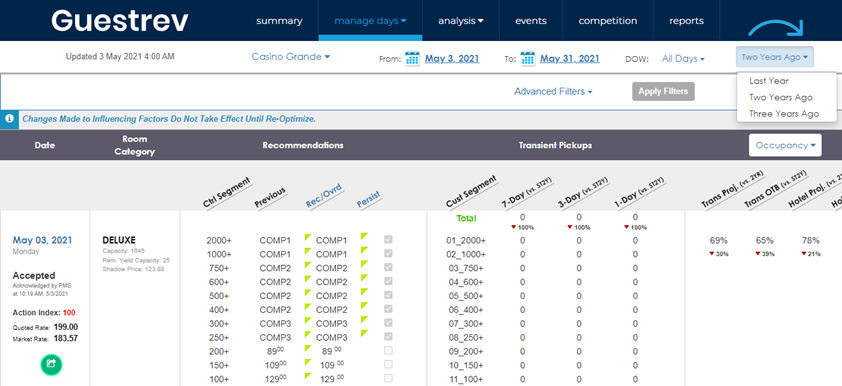
Task: Open the All Days DOW dropdown
Action: pyautogui.click(x=683, y=59)
